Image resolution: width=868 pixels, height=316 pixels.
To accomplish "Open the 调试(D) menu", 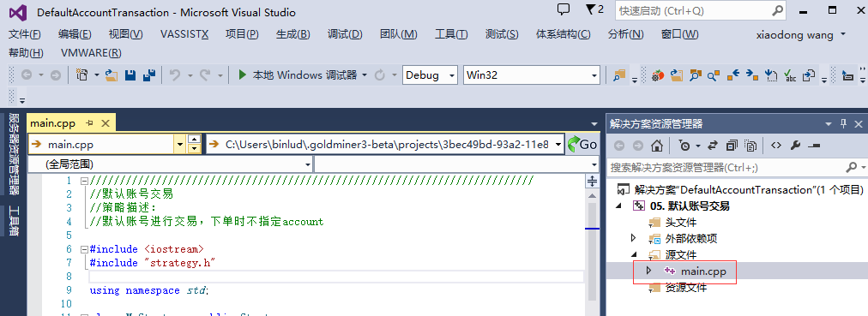I will coord(345,34).
